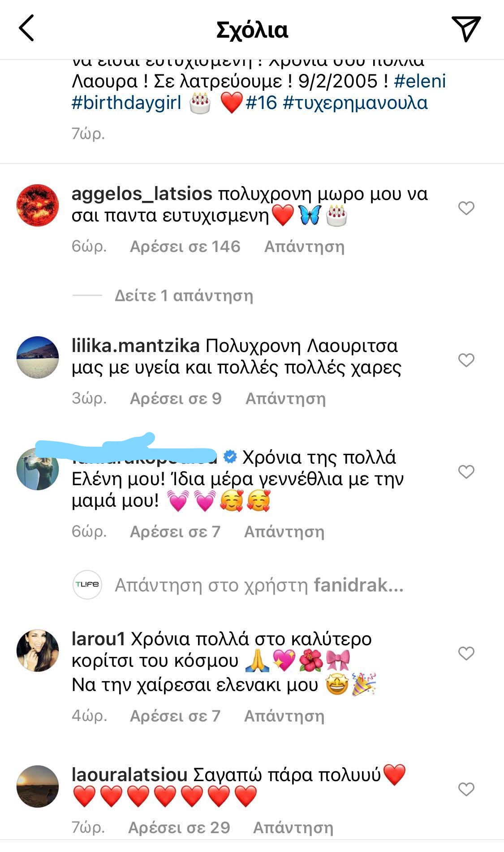Open the verified badge commenter's avatar
The height and width of the screenshot is (852, 504).
click(38, 469)
